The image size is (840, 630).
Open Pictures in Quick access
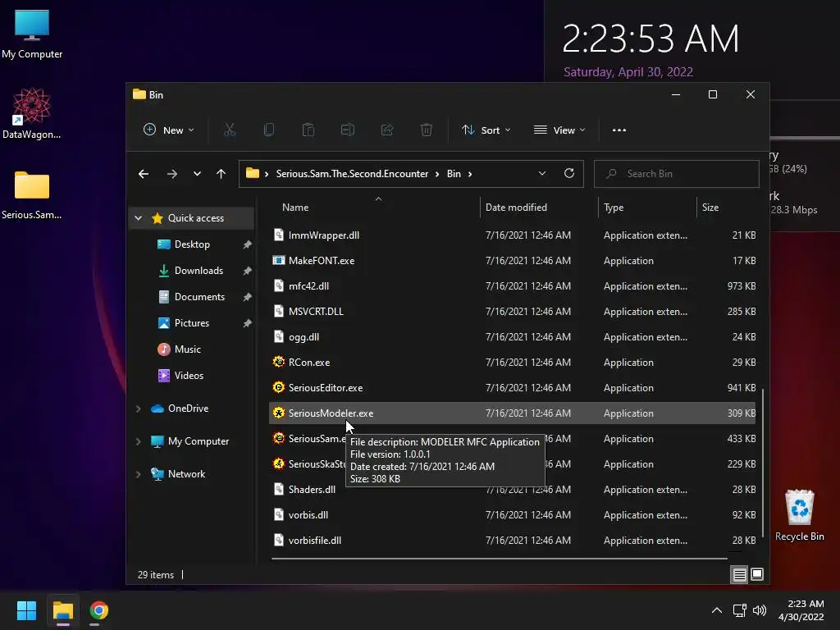click(x=191, y=323)
